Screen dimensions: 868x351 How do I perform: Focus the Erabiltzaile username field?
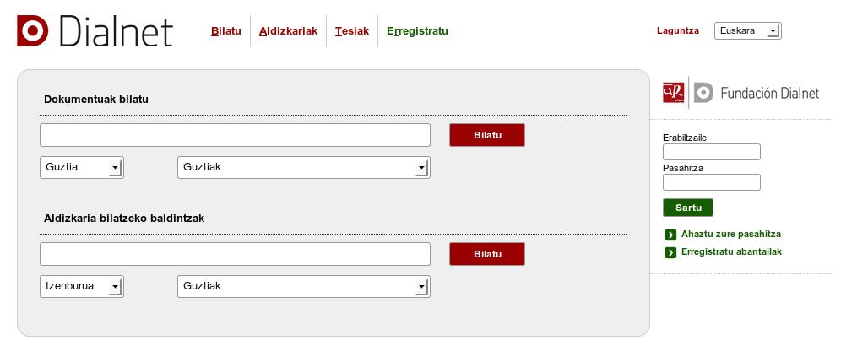(x=712, y=152)
